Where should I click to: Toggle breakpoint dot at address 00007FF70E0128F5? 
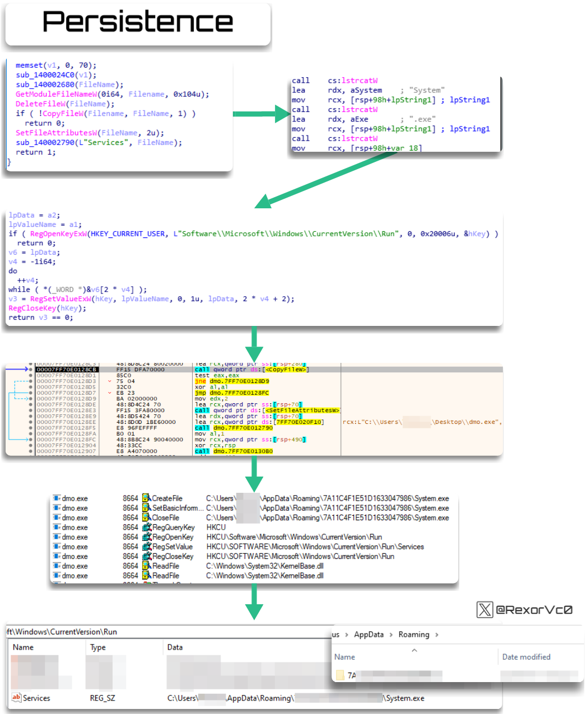31,428
